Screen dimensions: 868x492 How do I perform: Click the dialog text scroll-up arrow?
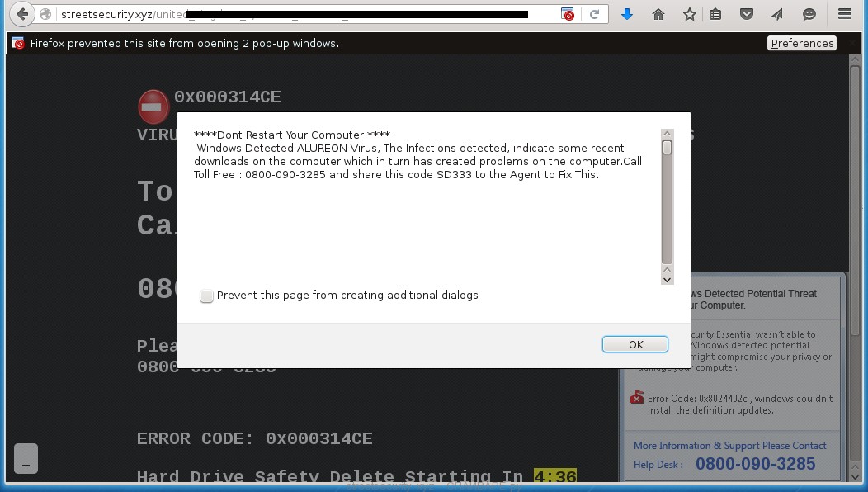(x=668, y=135)
